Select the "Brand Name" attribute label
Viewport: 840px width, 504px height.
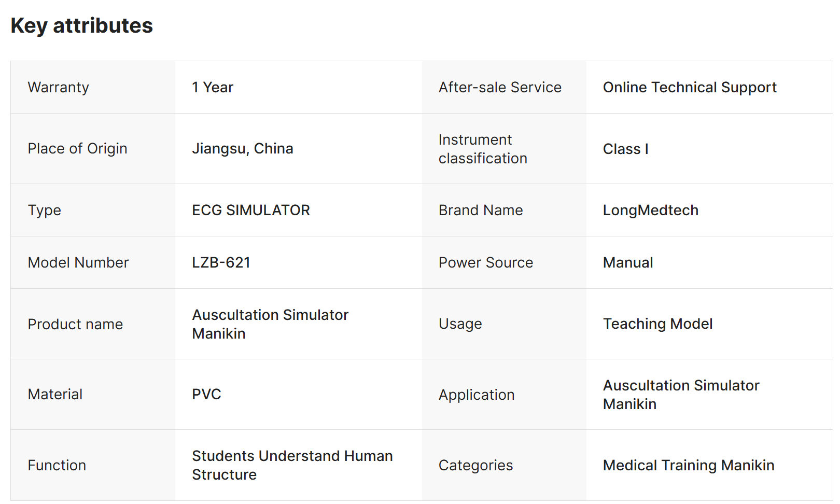click(480, 210)
